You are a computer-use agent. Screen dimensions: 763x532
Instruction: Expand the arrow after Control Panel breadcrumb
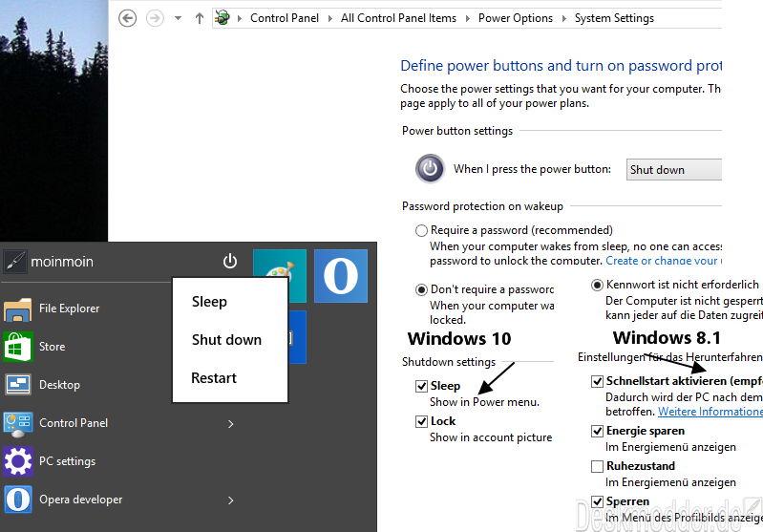pos(330,18)
